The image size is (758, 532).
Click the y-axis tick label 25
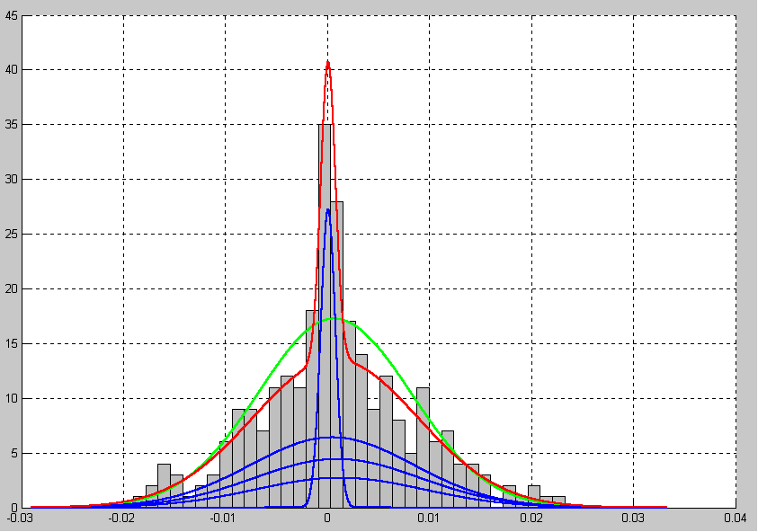pyautogui.click(x=11, y=235)
